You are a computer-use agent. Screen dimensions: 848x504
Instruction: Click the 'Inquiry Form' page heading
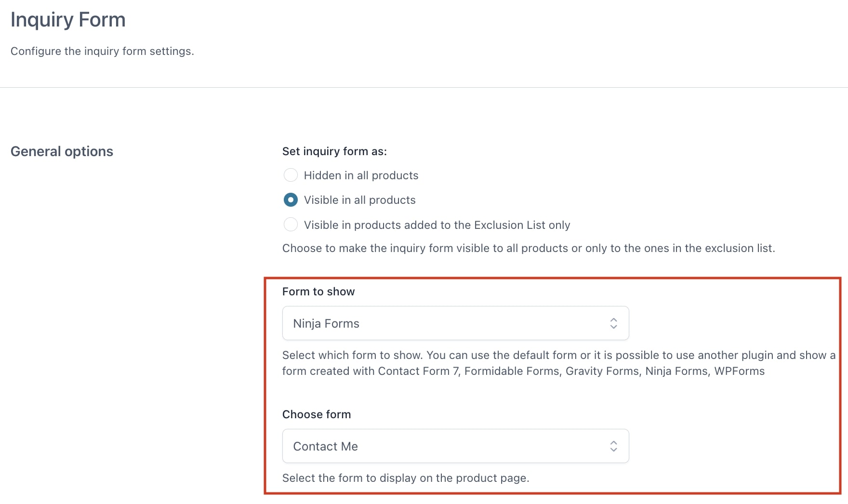coord(68,20)
